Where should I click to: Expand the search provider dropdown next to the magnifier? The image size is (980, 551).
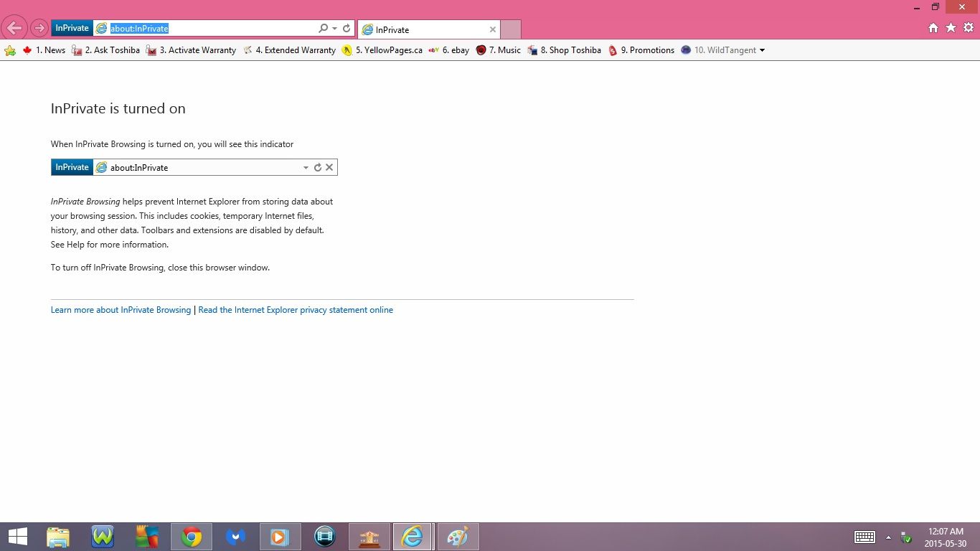(333, 28)
